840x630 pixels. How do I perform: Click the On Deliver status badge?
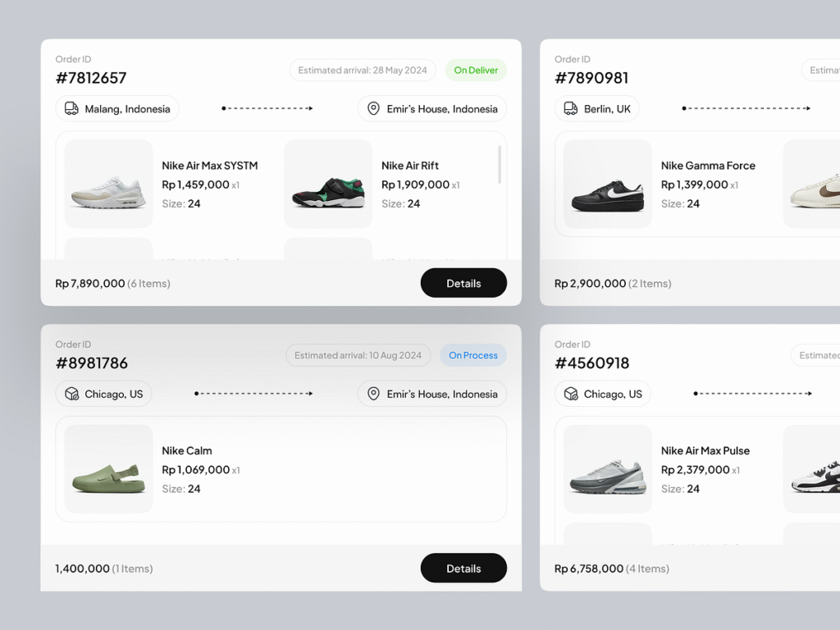click(476, 70)
